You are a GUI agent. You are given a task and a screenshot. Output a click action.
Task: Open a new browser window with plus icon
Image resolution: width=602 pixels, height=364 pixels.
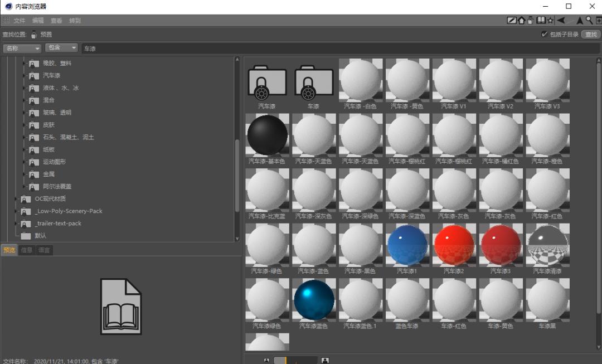pyautogui.click(x=599, y=21)
